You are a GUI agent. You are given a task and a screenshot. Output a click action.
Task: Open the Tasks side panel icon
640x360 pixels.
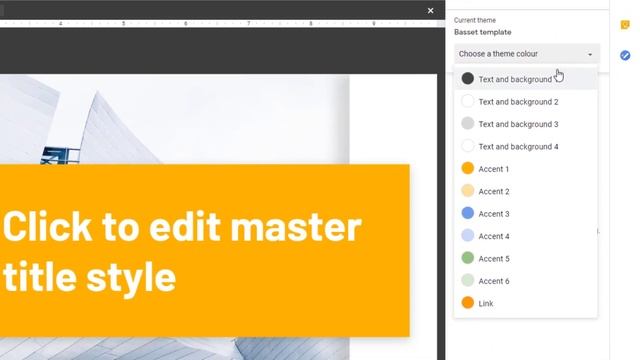click(x=625, y=55)
